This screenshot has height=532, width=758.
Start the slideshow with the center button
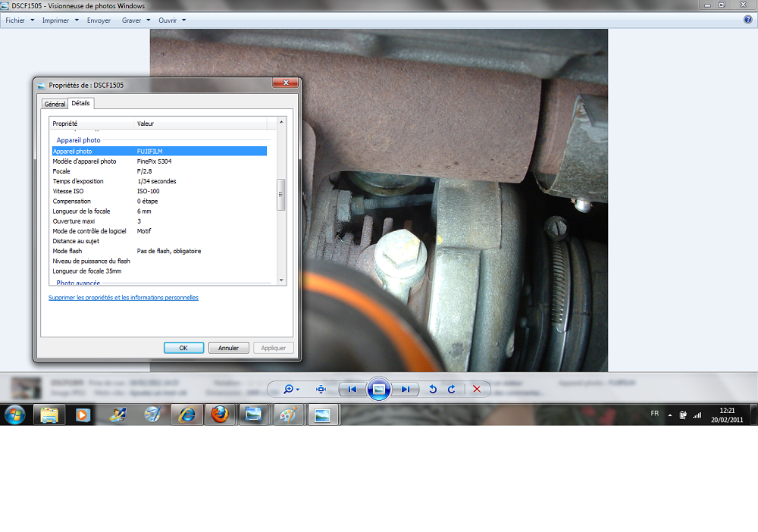click(379, 390)
